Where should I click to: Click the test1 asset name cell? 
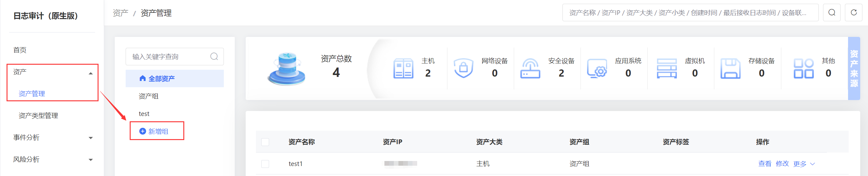[x=296, y=164]
